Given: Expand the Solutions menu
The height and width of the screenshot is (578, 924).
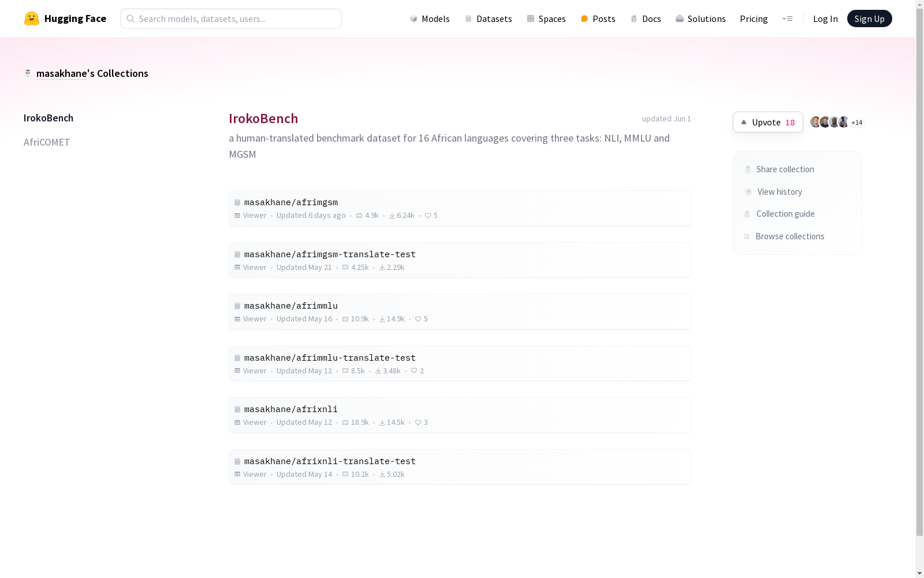Looking at the screenshot, I should tap(701, 18).
